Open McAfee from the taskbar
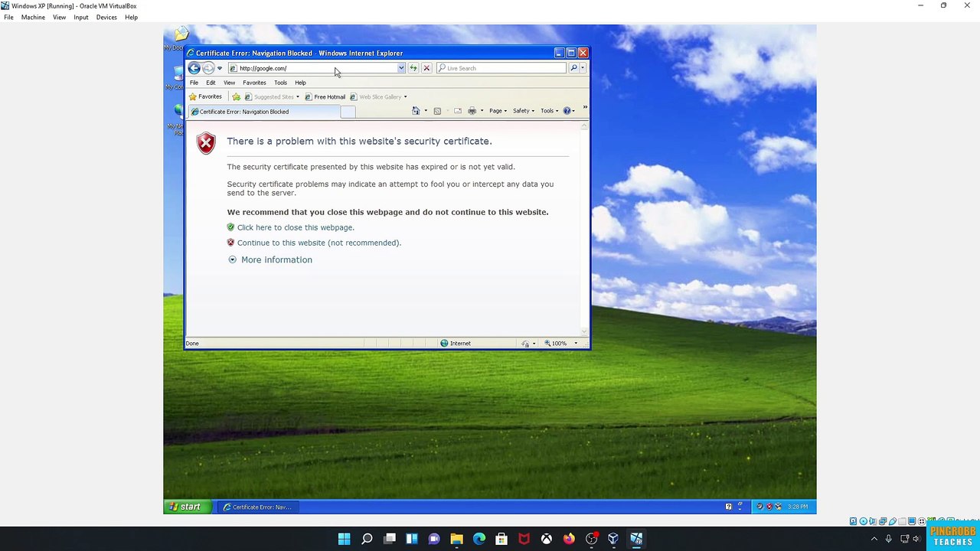Screen dimensions: 980x551 pos(524,539)
